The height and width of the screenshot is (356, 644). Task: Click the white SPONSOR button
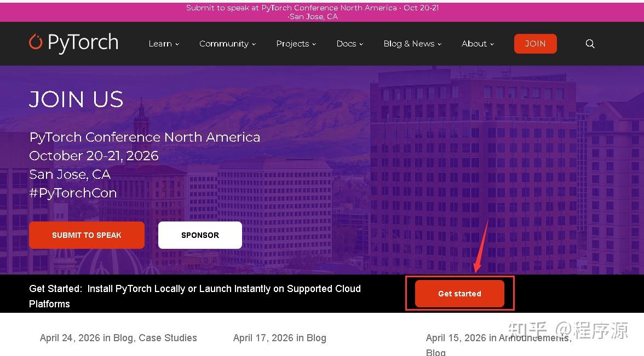(200, 235)
